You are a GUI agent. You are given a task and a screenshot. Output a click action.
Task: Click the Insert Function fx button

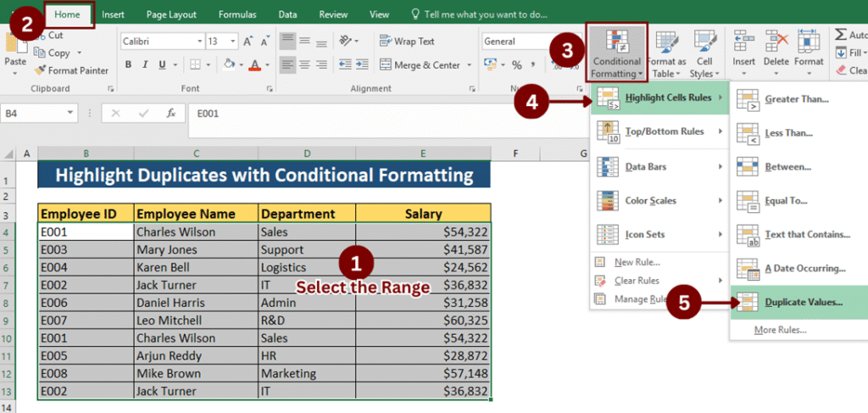171,114
